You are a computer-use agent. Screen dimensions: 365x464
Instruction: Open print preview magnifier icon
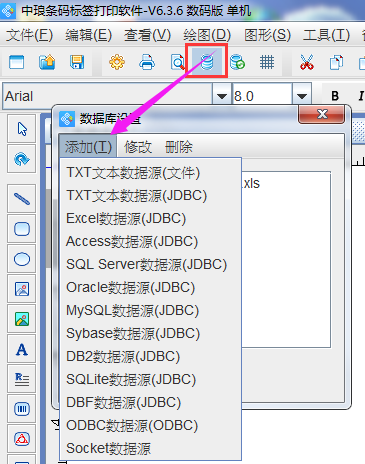point(178,62)
